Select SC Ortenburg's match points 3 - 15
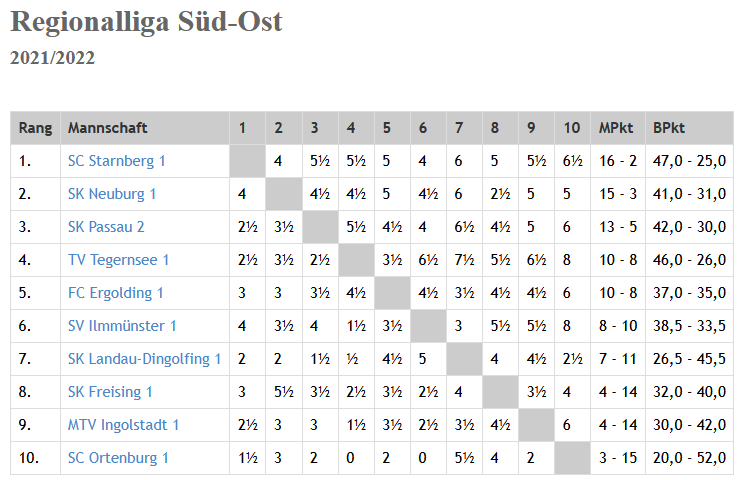This screenshot has width=743, height=480. pos(618,458)
